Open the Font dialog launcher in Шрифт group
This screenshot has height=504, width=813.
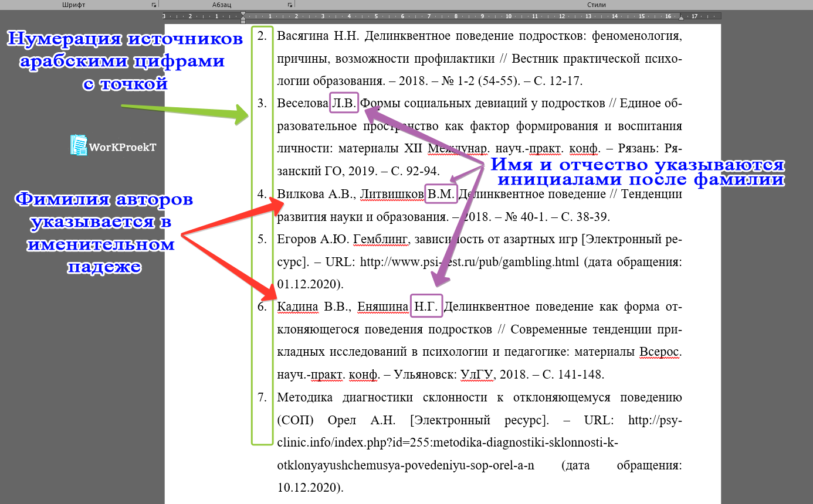point(154,5)
